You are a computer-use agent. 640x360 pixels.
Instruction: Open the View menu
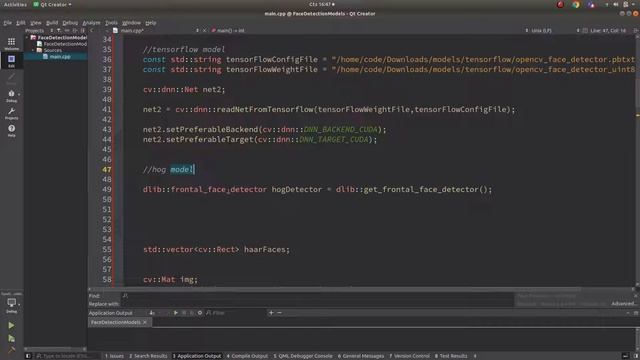(36, 23)
